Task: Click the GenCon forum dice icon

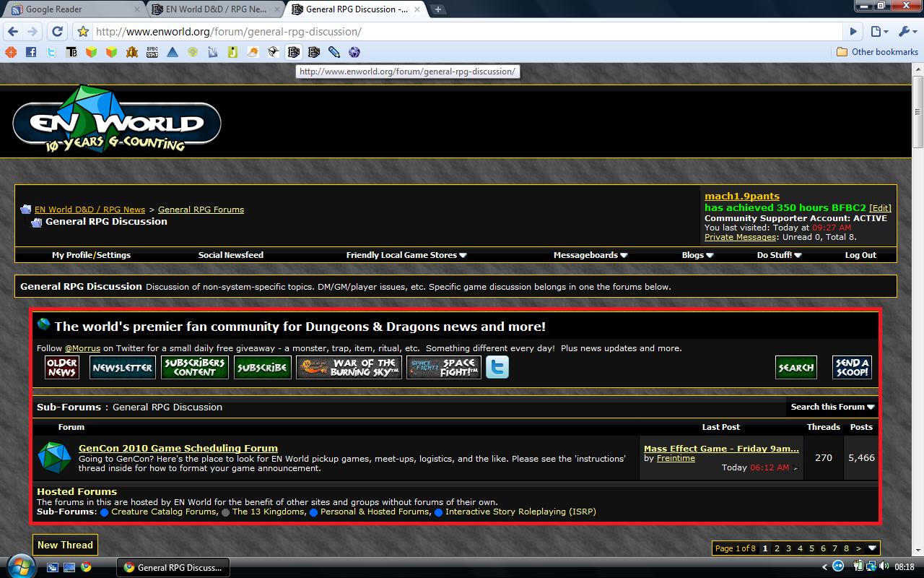Action: (x=54, y=457)
